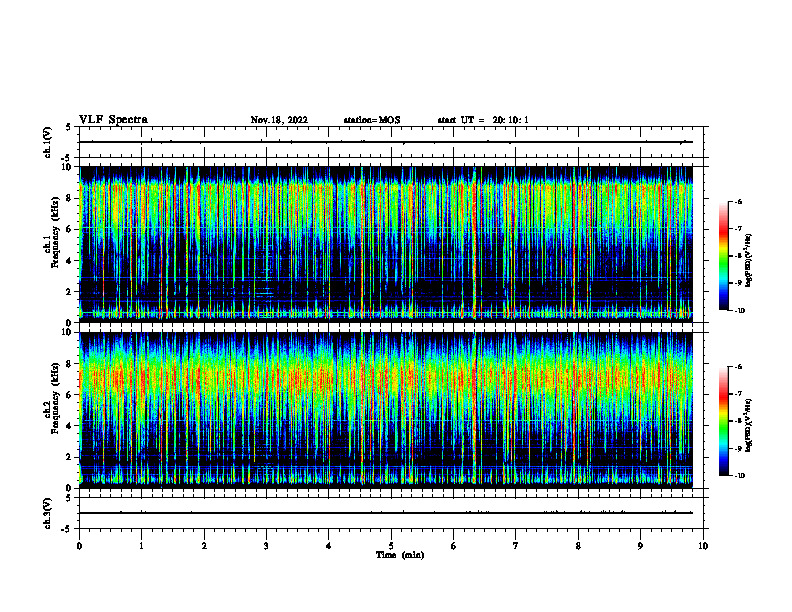Click the time axis tick label "5"

pos(391,546)
